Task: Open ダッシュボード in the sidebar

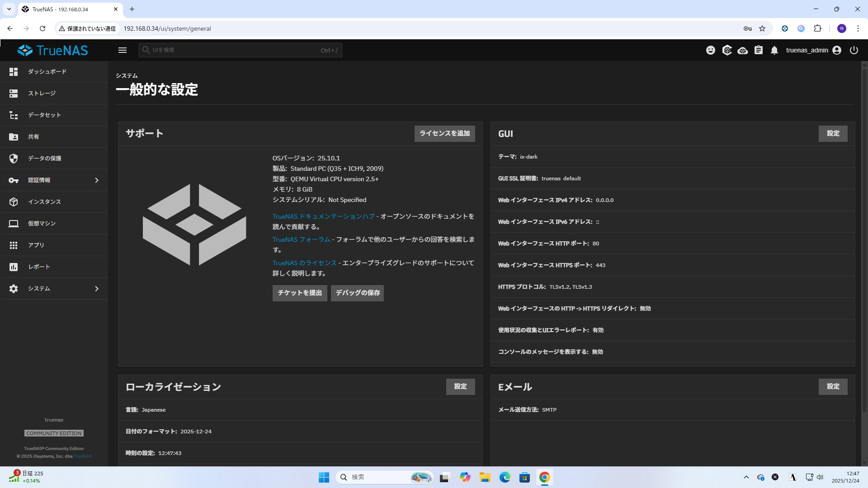Action: (x=47, y=72)
